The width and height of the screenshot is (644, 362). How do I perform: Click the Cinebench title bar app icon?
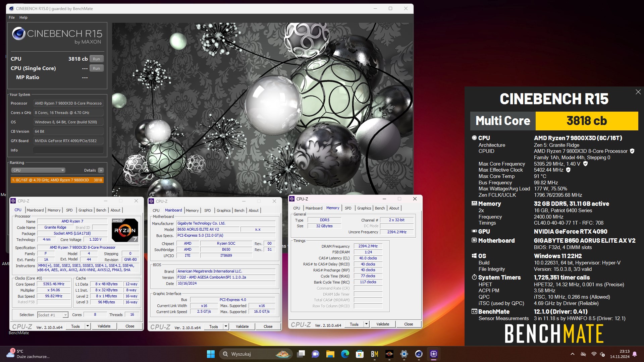pyautogui.click(x=11, y=8)
